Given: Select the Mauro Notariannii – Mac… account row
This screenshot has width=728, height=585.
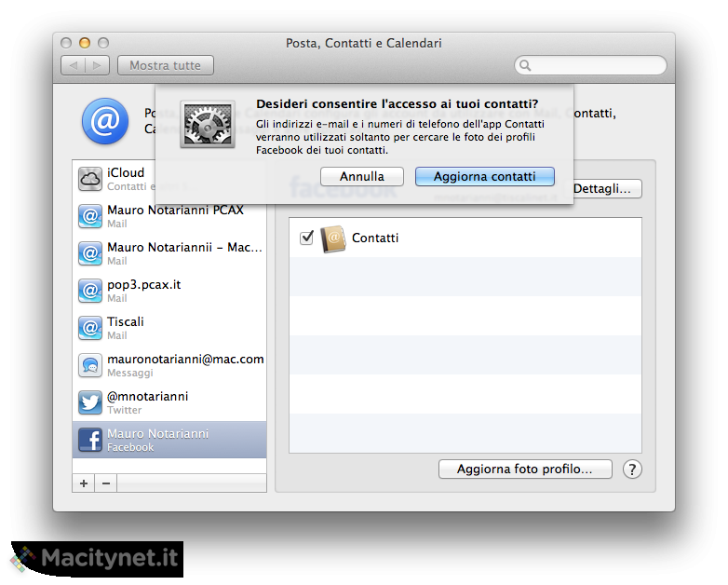Looking at the screenshot, I should coord(169,253).
